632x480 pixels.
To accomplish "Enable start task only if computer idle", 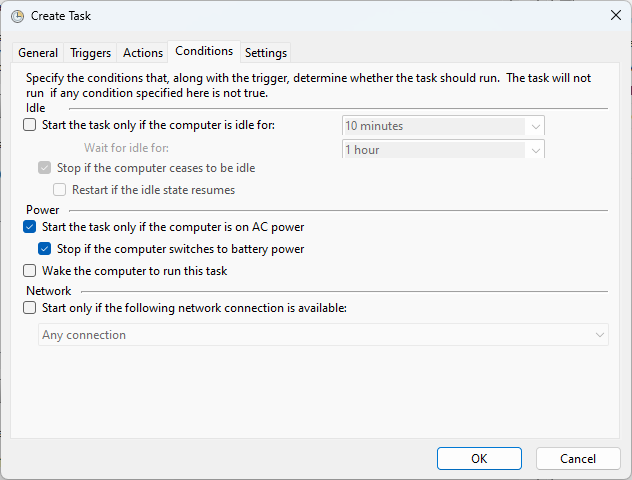I will tap(30, 125).
